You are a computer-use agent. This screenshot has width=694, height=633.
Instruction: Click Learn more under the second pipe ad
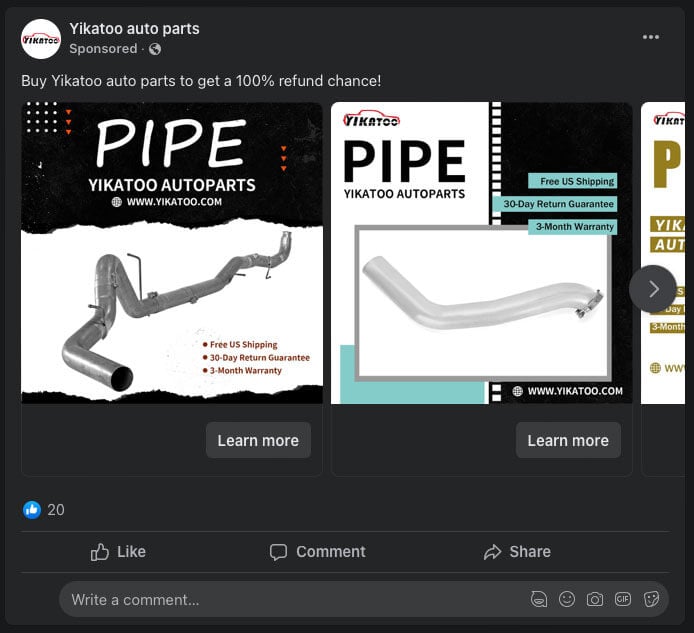pos(567,440)
